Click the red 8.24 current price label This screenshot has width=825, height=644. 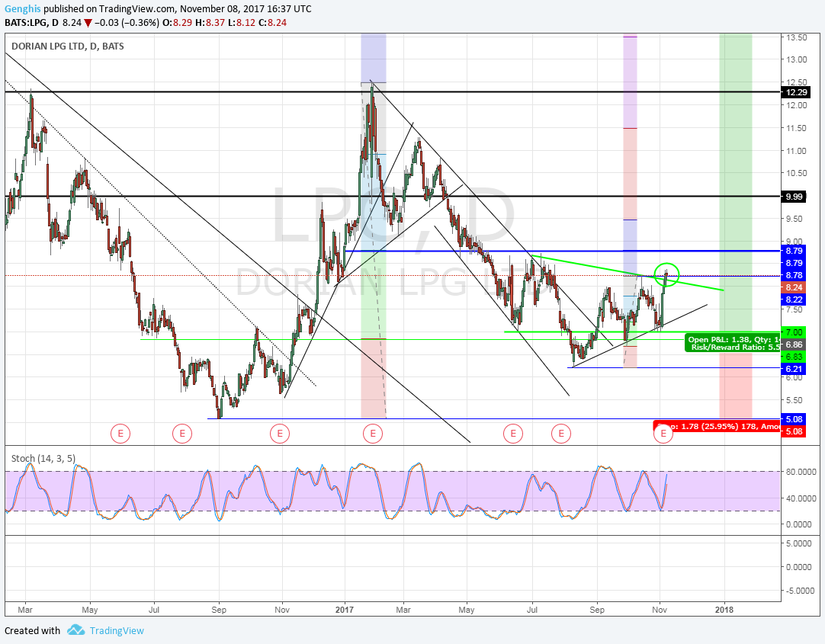click(793, 287)
